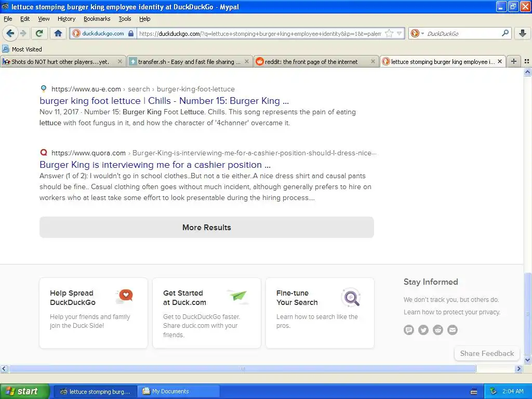Screen dimensions: 532x399
Task: Open DuckDuckGo's Reddit icon link
Action: 438,330
